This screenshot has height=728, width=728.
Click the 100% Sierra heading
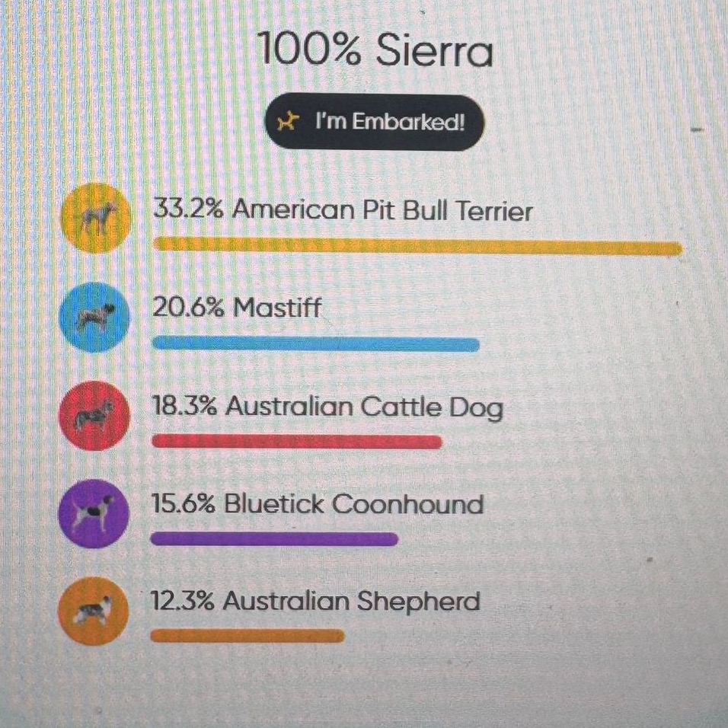click(x=375, y=52)
